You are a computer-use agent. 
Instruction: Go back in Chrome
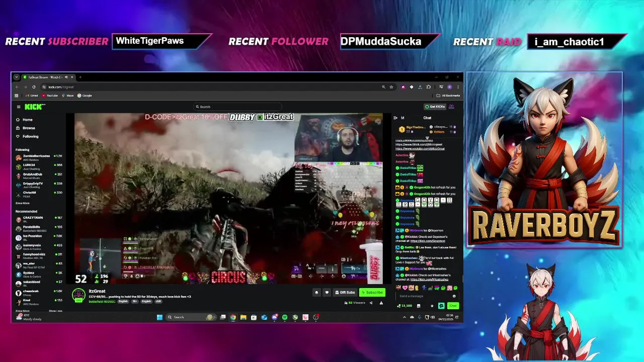coord(17,87)
